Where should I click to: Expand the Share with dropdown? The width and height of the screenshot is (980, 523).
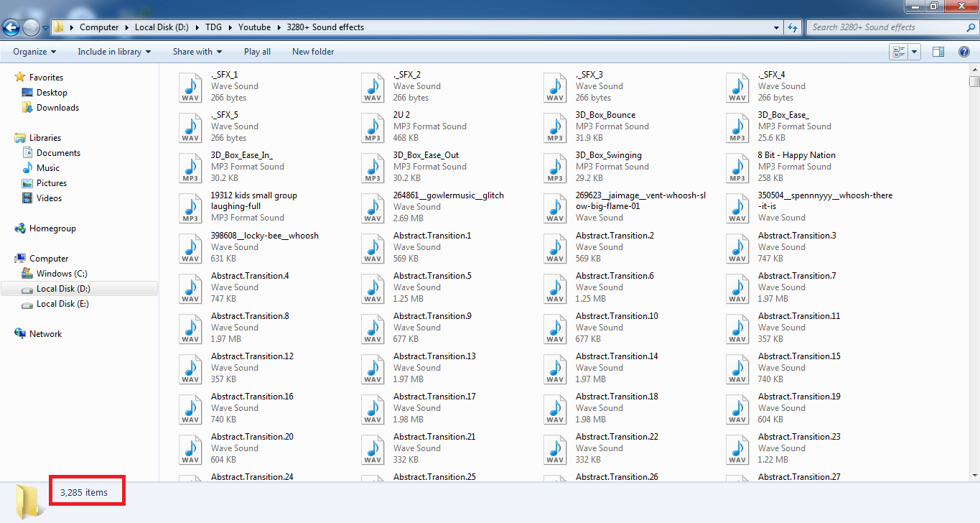point(197,52)
